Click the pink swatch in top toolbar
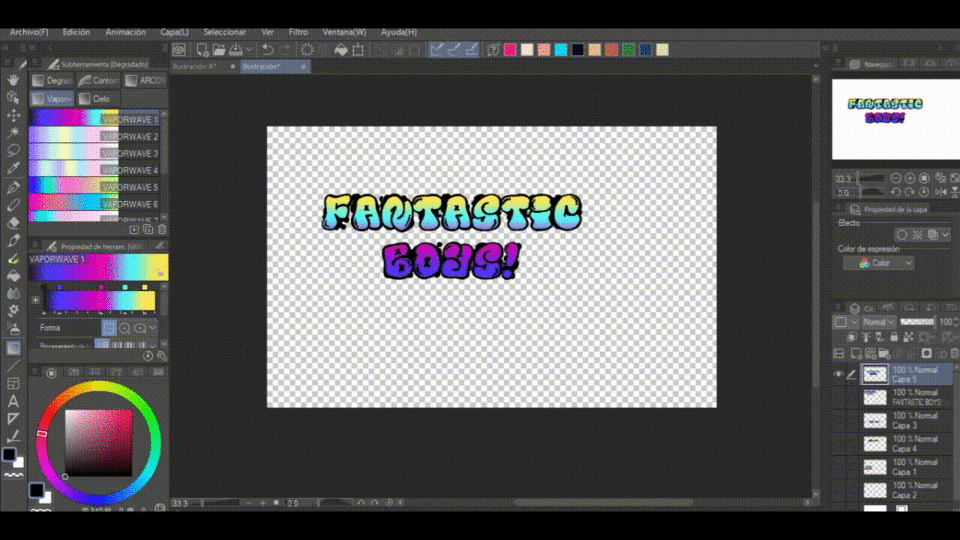 click(509, 49)
